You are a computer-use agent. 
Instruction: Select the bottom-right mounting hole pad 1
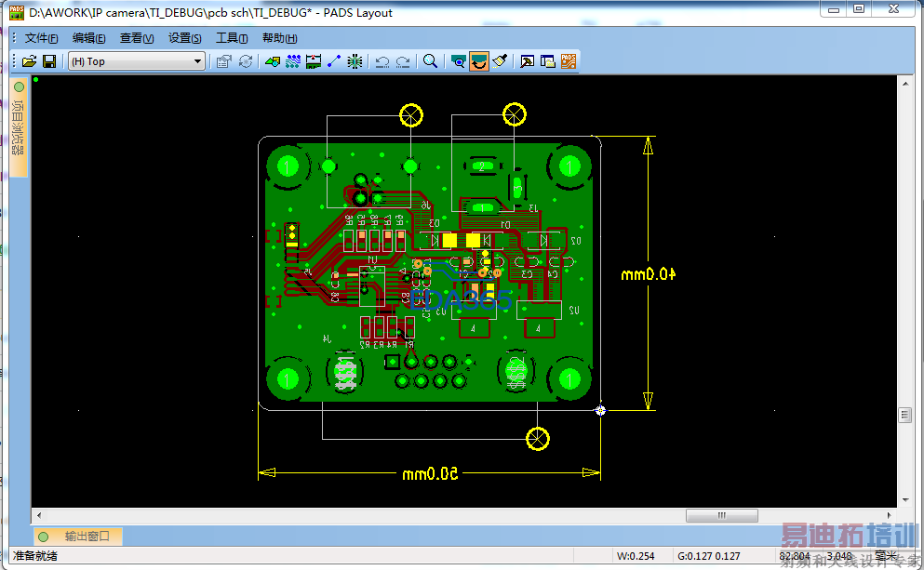click(x=569, y=379)
